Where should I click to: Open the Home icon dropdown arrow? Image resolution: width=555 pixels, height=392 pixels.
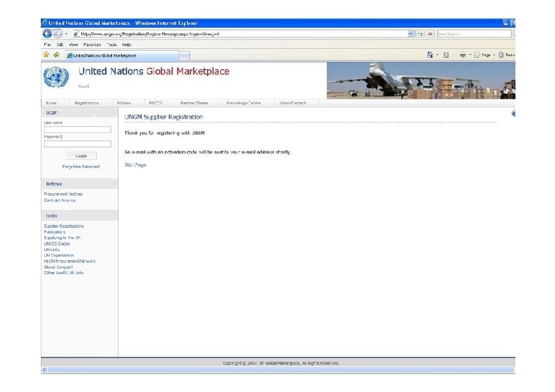click(x=438, y=55)
